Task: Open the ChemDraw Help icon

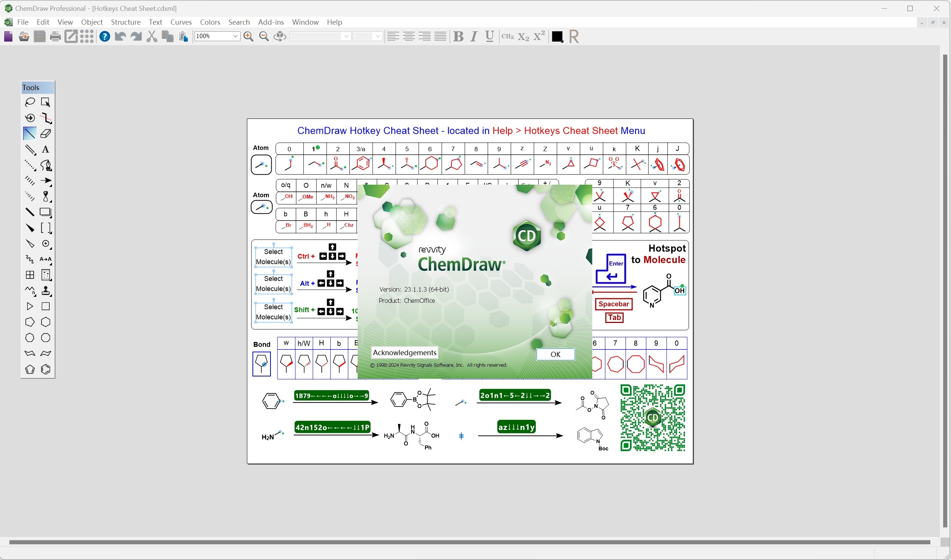Action: click(x=105, y=36)
